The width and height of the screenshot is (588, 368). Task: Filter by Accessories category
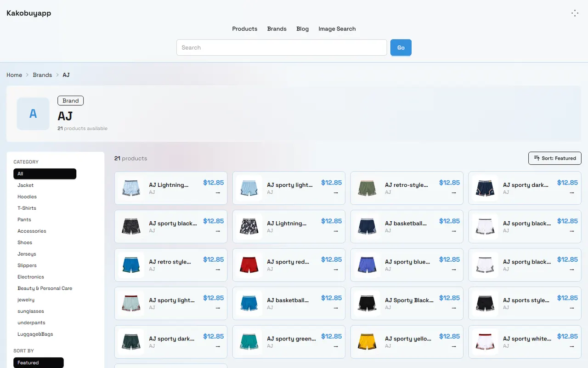(x=32, y=231)
